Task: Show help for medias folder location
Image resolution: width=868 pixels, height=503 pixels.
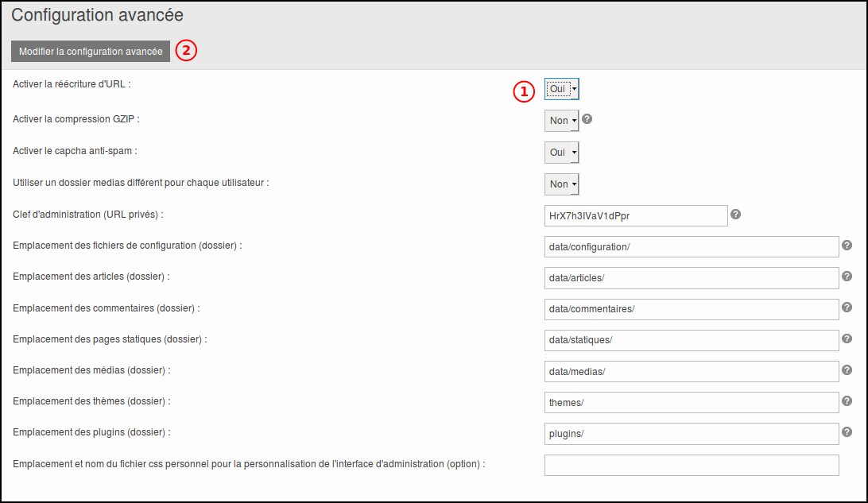Action: pos(847,370)
